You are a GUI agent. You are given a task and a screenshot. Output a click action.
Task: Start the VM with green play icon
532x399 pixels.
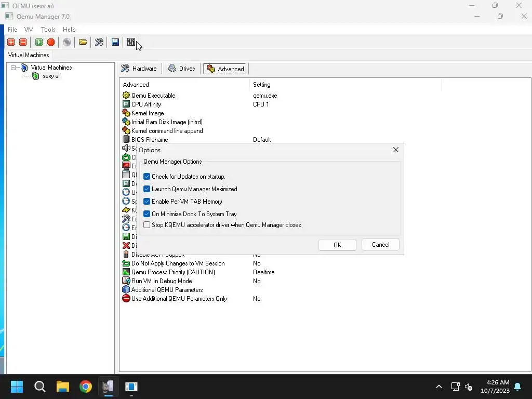(x=38, y=42)
